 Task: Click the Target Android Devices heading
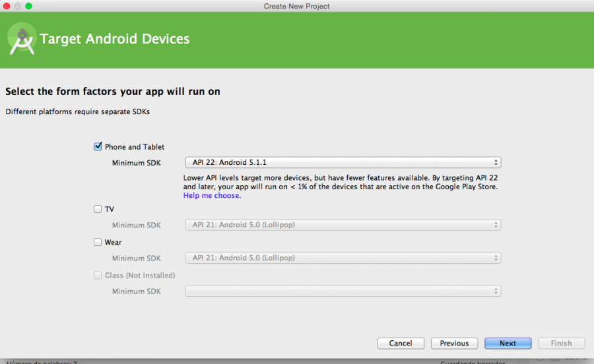114,39
